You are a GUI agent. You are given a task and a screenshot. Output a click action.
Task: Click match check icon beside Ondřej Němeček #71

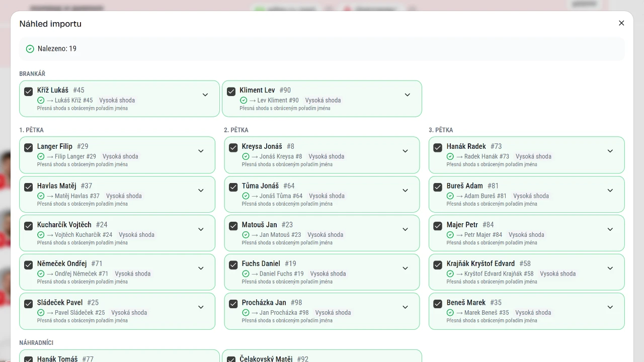coord(41,274)
